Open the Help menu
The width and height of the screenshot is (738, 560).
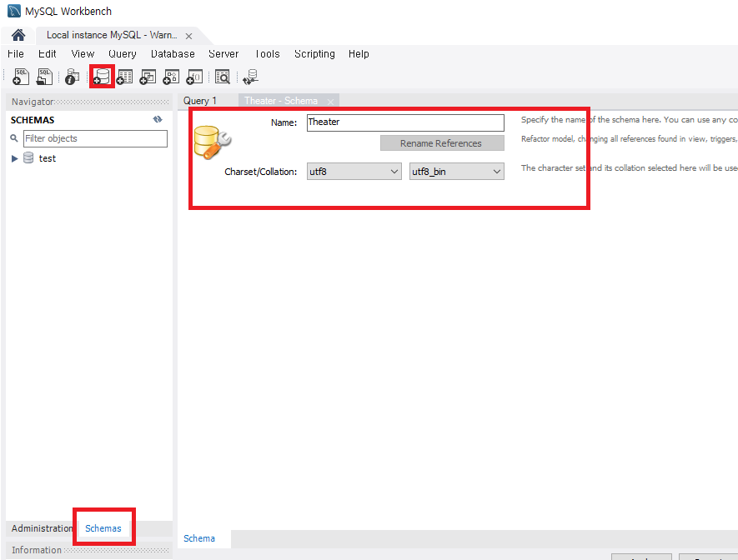click(x=359, y=54)
